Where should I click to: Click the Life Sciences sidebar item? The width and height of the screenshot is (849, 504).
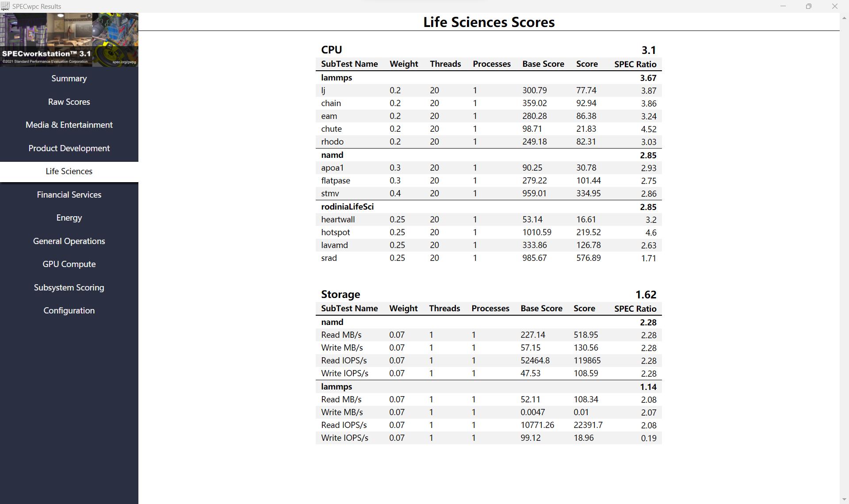[x=69, y=172]
